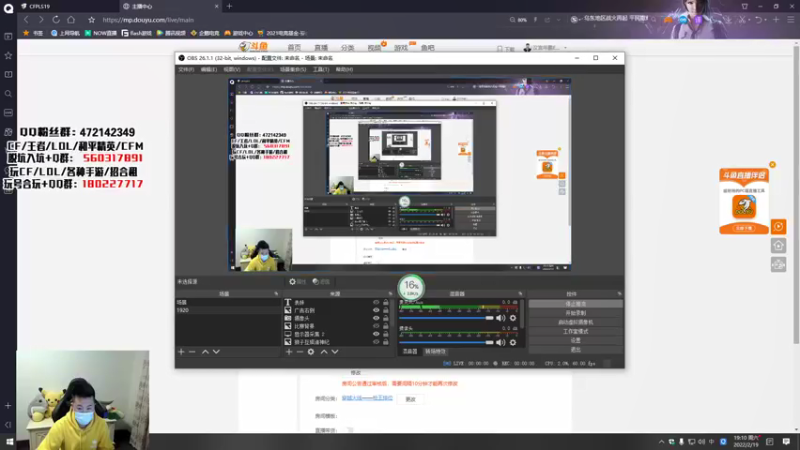This screenshot has width=800, height=450.
Task: Click the orange play icon on right sidebar
Action: [778, 227]
